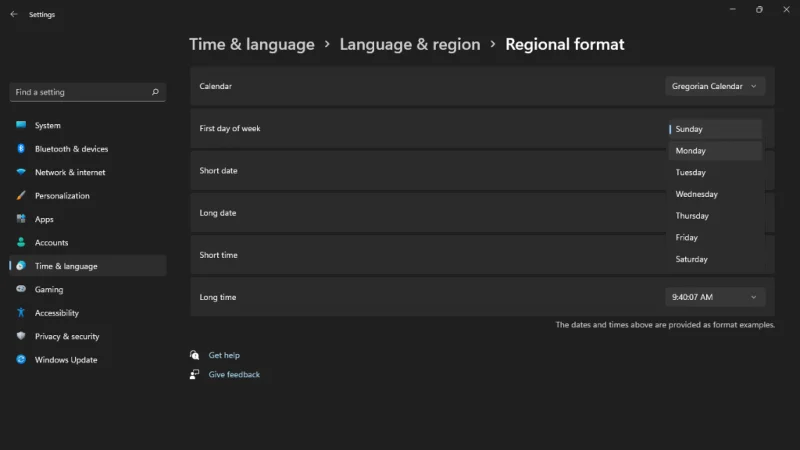Screen dimensions: 800x450
Task: Open the System settings category
Action: click(x=88, y=125)
